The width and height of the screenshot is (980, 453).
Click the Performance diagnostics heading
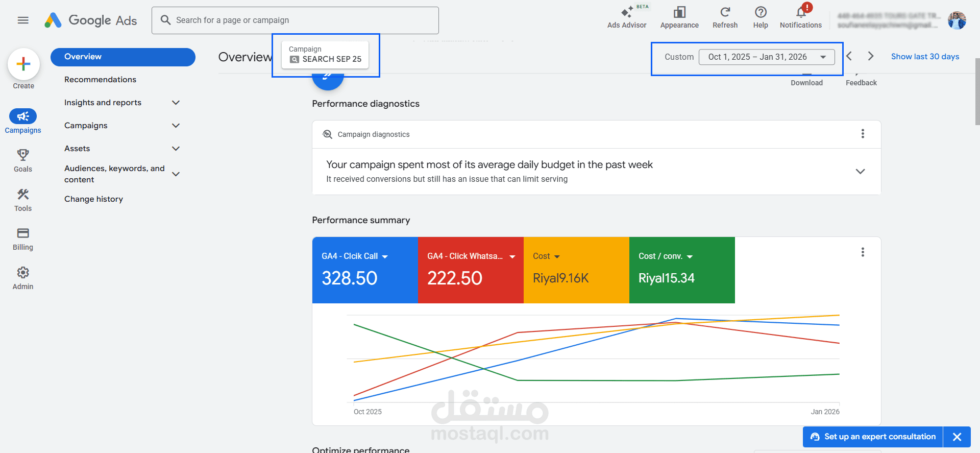pyautogui.click(x=365, y=104)
